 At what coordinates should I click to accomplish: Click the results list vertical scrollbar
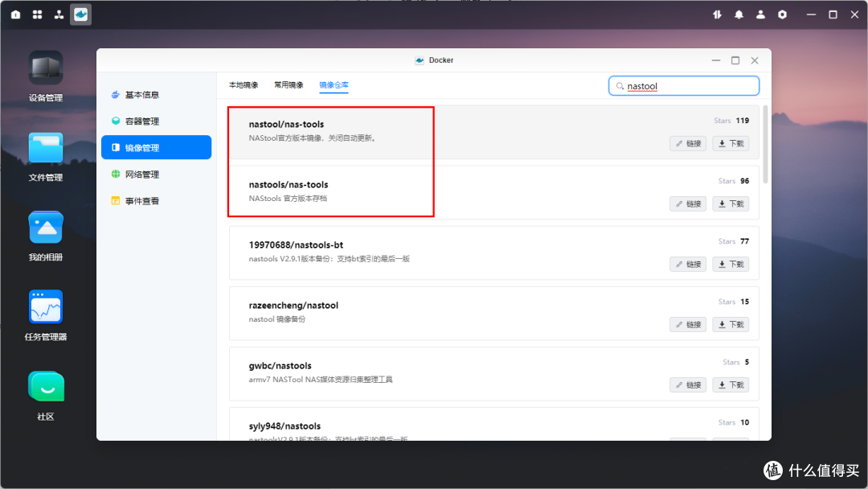pos(766,144)
